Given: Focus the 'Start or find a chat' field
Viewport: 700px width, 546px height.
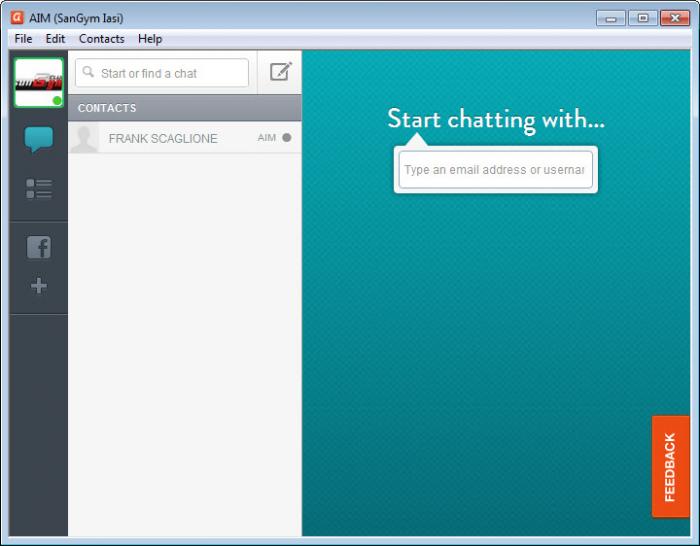Looking at the screenshot, I should click(162, 73).
